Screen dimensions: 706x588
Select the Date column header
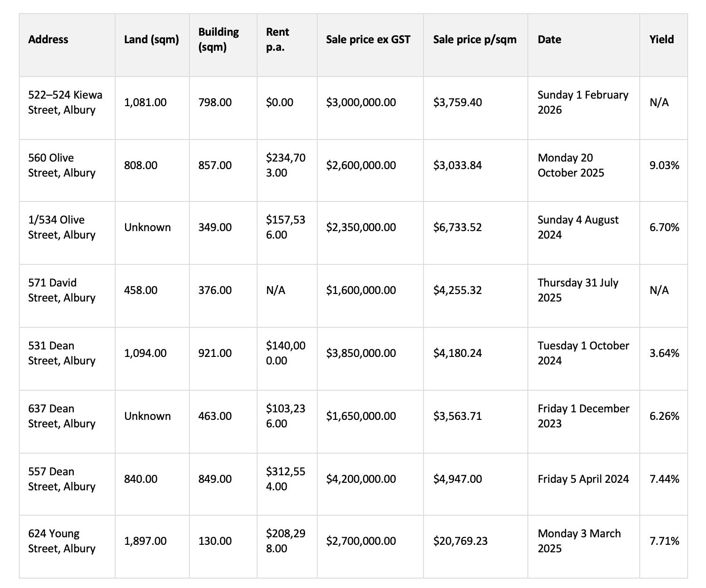[x=549, y=39]
